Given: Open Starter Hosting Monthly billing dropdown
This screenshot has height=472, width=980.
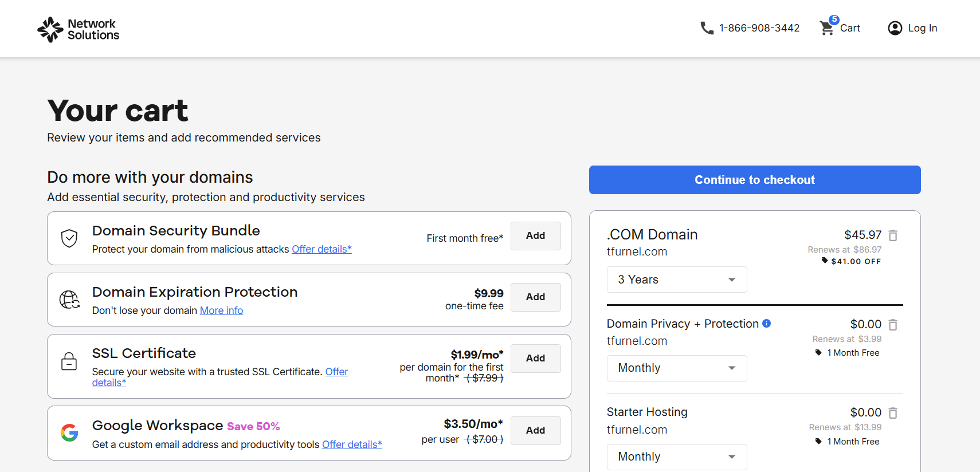Looking at the screenshot, I should (677, 457).
